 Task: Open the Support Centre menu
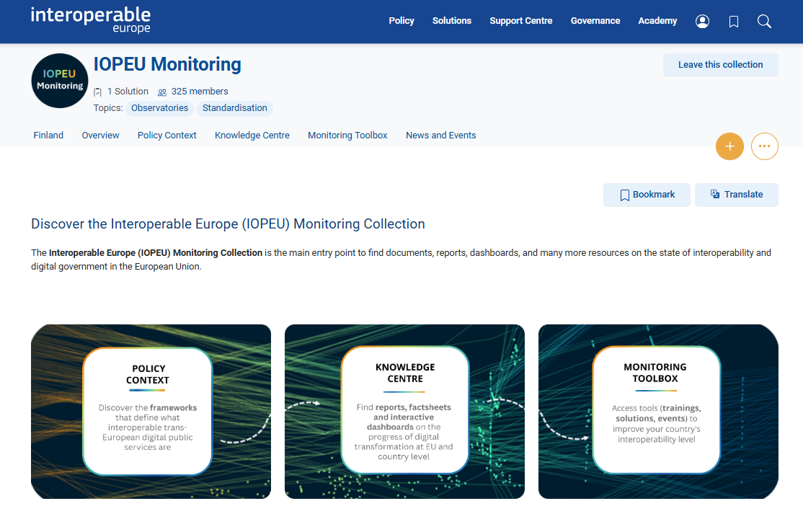521,21
